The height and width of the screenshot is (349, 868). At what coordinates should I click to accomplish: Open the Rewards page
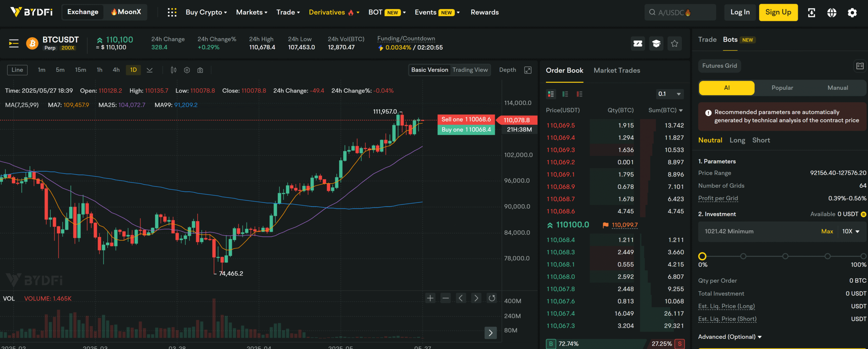point(485,13)
